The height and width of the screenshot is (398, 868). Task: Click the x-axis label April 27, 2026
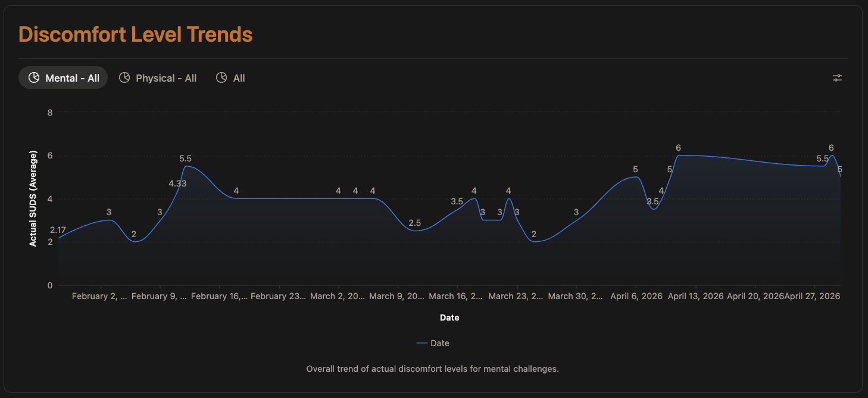point(813,296)
